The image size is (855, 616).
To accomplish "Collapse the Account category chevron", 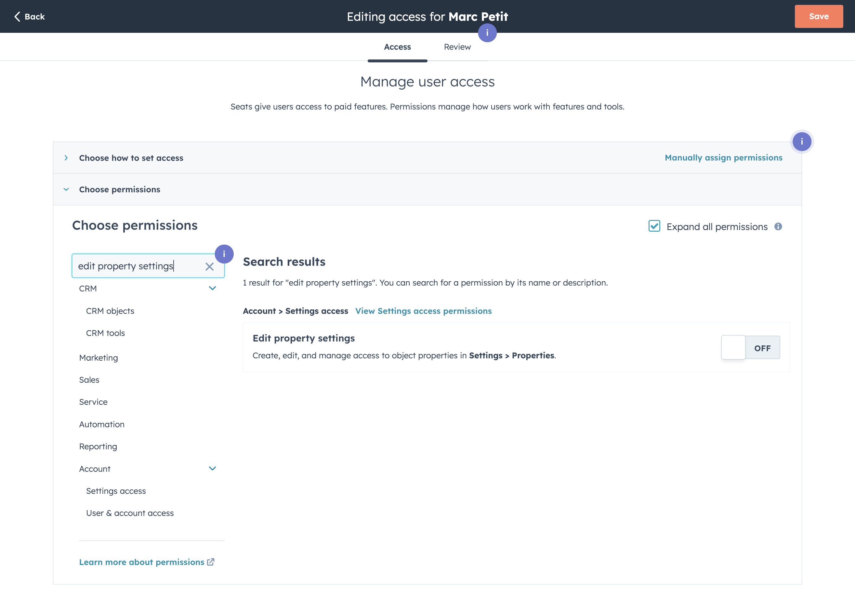I will pyautogui.click(x=212, y=468).
